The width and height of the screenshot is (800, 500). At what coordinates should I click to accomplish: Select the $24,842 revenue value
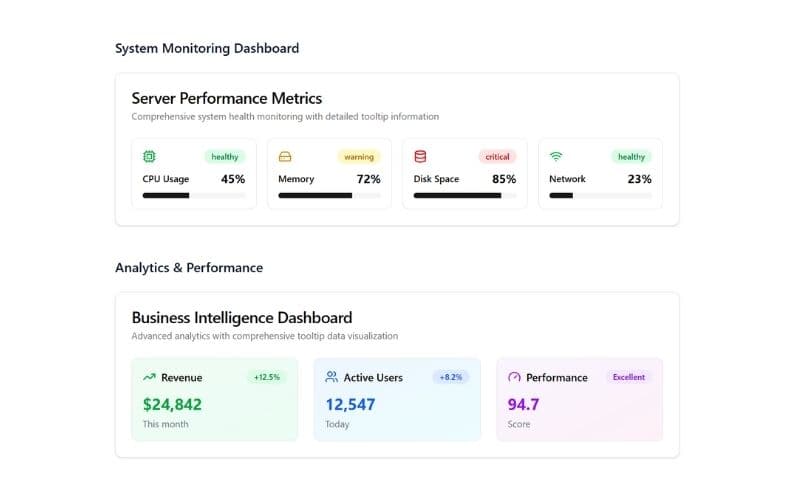[172, 404]
